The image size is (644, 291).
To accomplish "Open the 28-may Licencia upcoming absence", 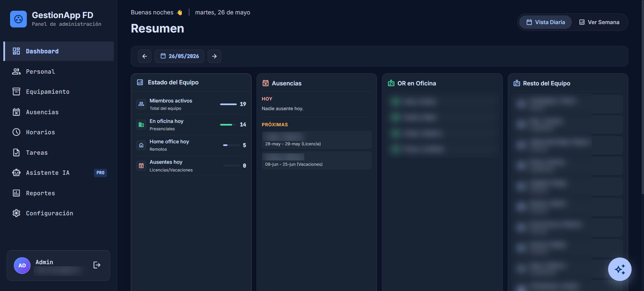I will (x=317, y=140).
